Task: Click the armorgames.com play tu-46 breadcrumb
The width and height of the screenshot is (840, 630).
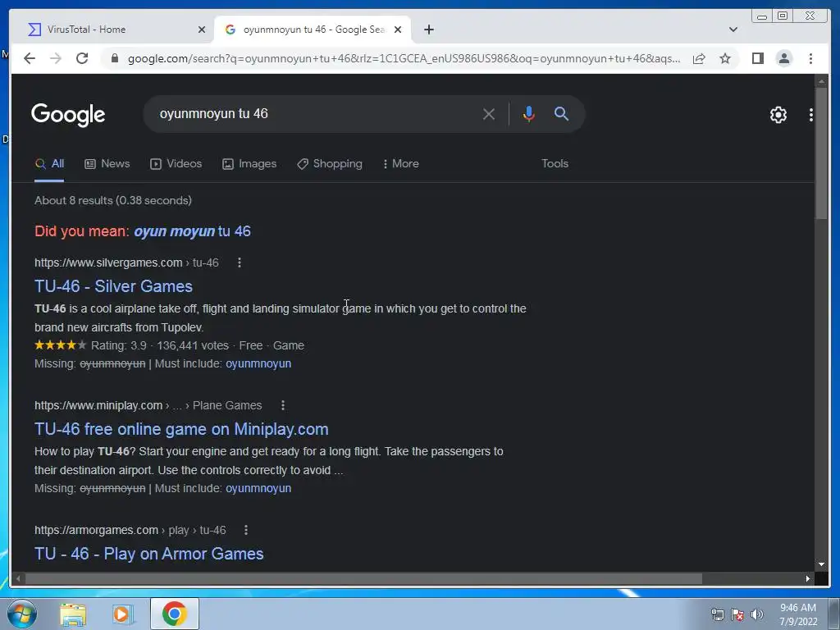Action: pyautogui.click(x=130, y=531)
